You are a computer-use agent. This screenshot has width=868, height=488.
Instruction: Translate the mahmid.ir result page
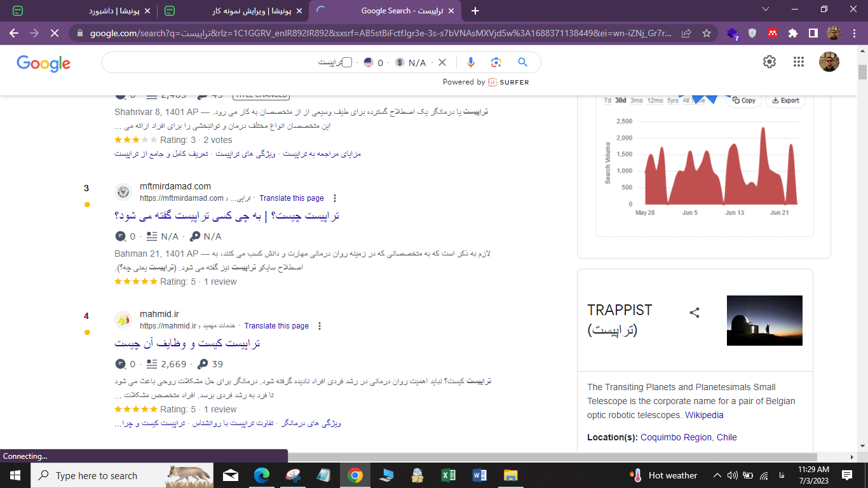pyautogui.click(x=276, y=326)
